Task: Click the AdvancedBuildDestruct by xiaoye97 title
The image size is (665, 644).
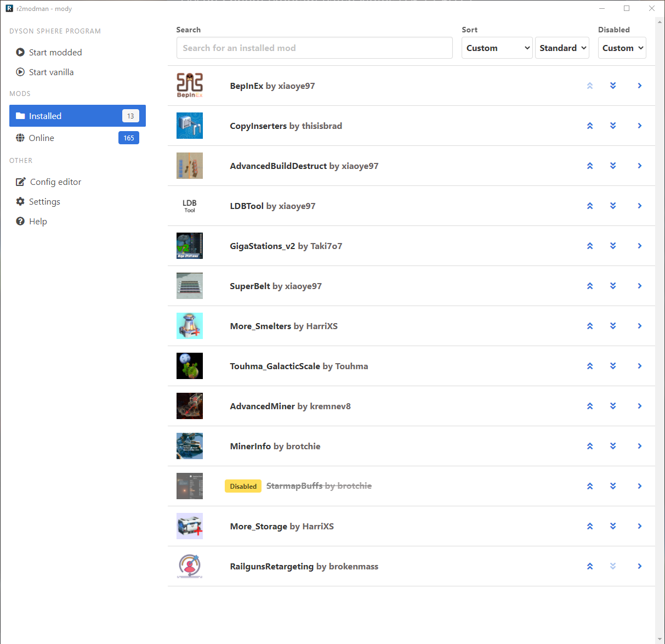Action: pyautogui.click(x=304, y=166)
